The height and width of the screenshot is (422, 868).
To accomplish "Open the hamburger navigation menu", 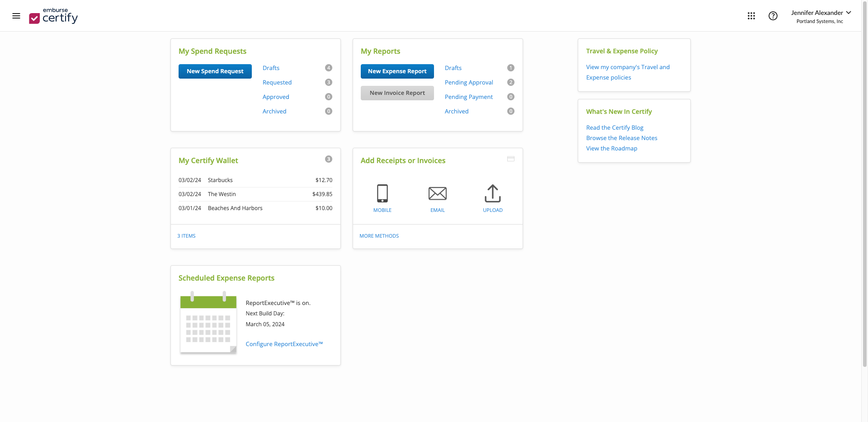I will tap(16, 15).
